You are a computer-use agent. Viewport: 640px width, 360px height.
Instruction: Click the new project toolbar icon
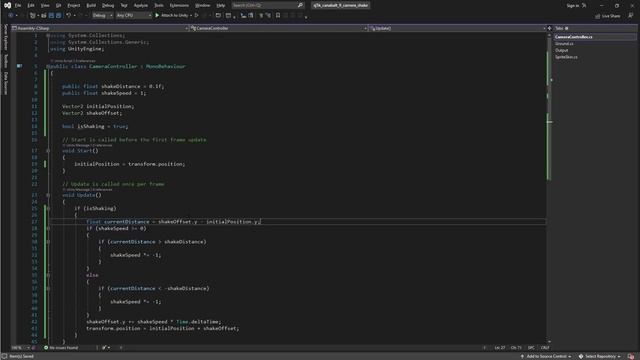[33, 16]
